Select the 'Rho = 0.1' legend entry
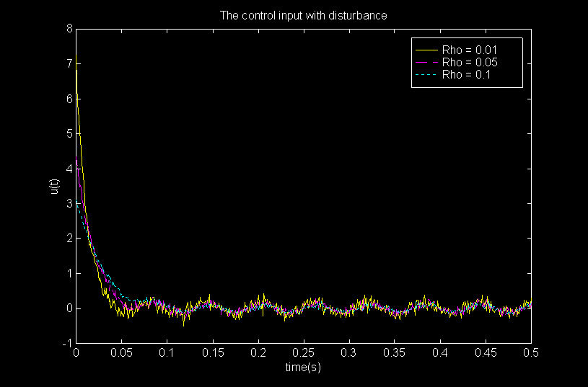588x387 pixels. pos(467,75)
